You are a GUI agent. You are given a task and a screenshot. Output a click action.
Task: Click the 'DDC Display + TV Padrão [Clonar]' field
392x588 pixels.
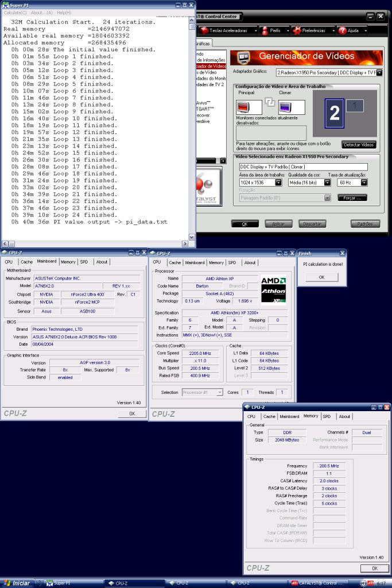click(303, 167)
